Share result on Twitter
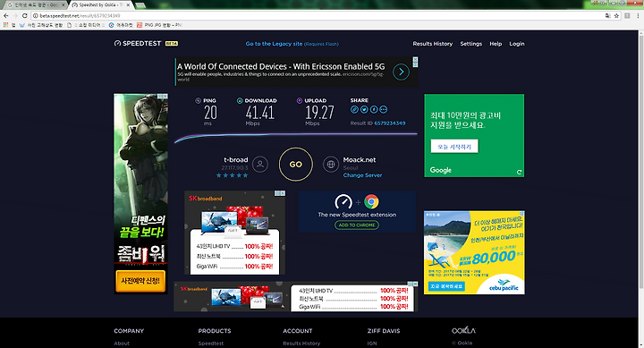The height and width of the screenshot is (348, 644). 364,109
